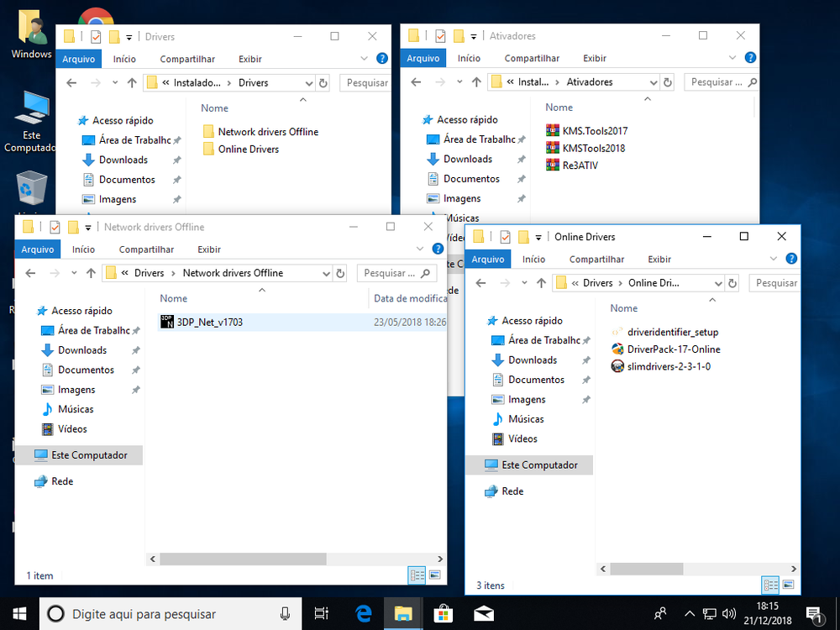This screenshot has height=630, width=840.
Task: Switch to the Exibir tab in Online Drivers
Action: click(659, 259)
